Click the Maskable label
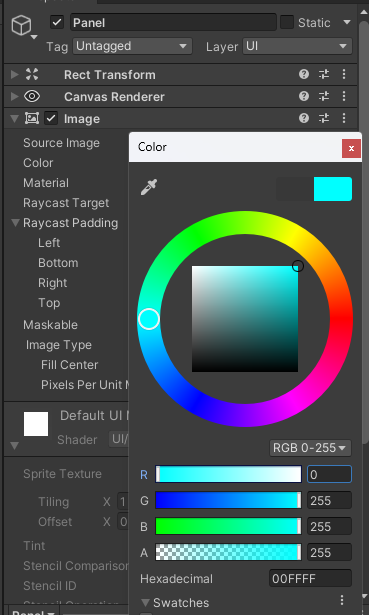Viewport: 369px width, 615px height. tap(50, 325)
